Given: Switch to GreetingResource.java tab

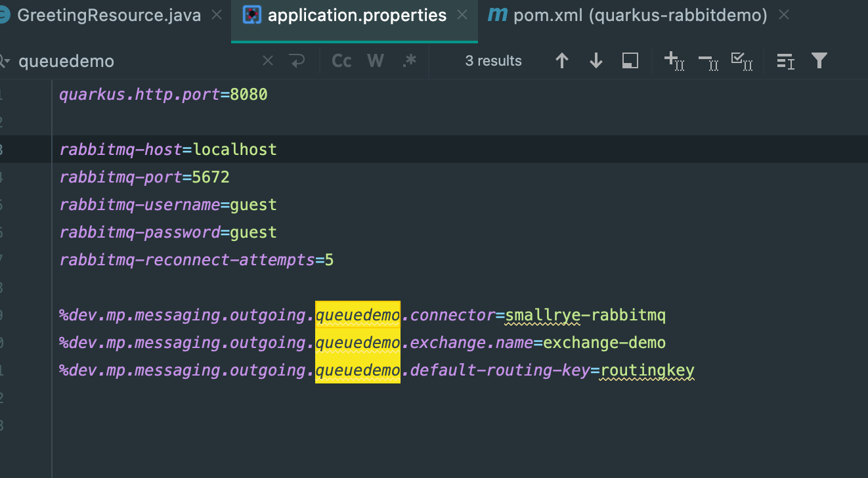Looking at the screenshot, I should tap(108, 16).
